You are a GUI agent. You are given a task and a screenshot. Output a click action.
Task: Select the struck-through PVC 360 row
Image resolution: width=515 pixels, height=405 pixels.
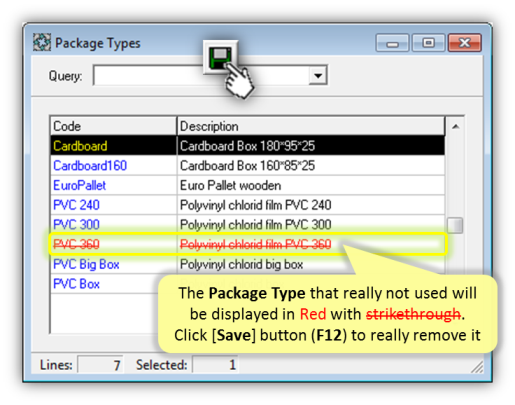(x=247, y=244)
